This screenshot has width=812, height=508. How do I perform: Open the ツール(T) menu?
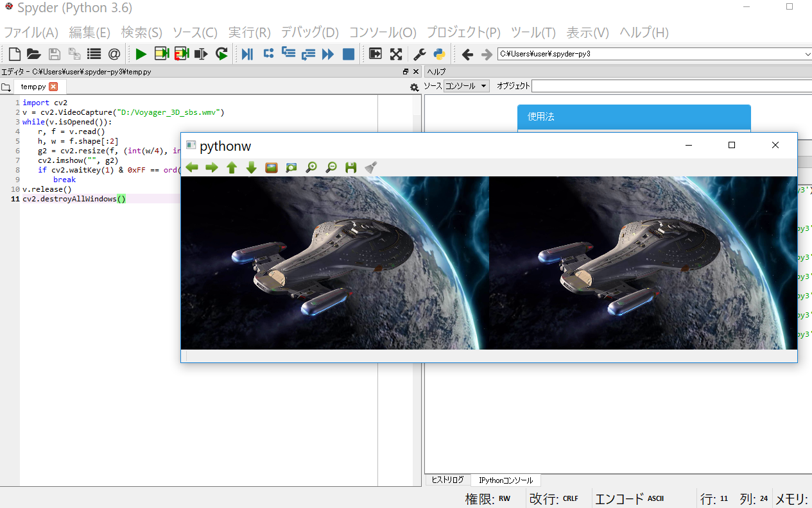[533, 32]
